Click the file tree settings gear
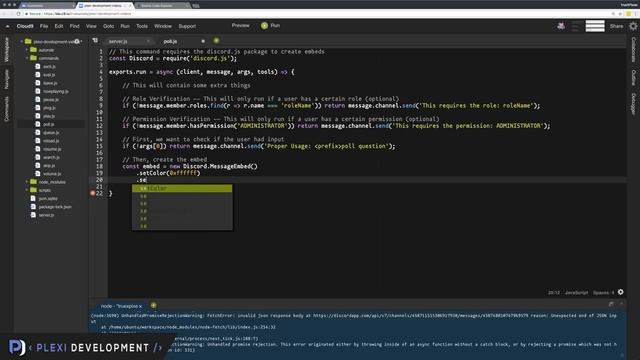This screenshot has height=360, width=640. (77, 41)
